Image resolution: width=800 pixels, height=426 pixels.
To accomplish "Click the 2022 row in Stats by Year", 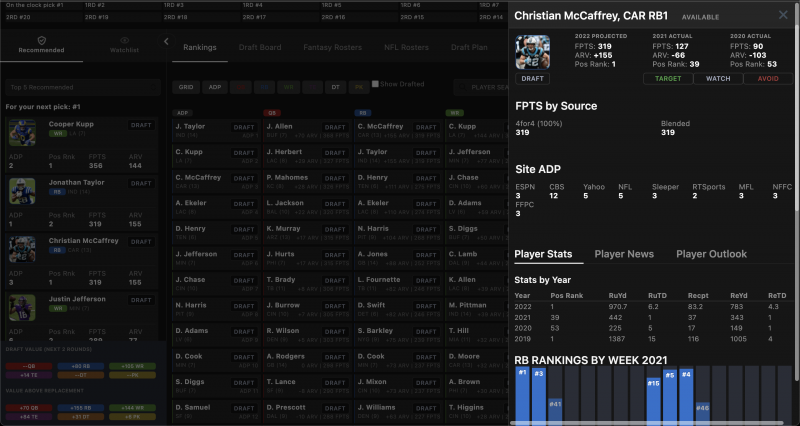I will [x=653, y=307].
